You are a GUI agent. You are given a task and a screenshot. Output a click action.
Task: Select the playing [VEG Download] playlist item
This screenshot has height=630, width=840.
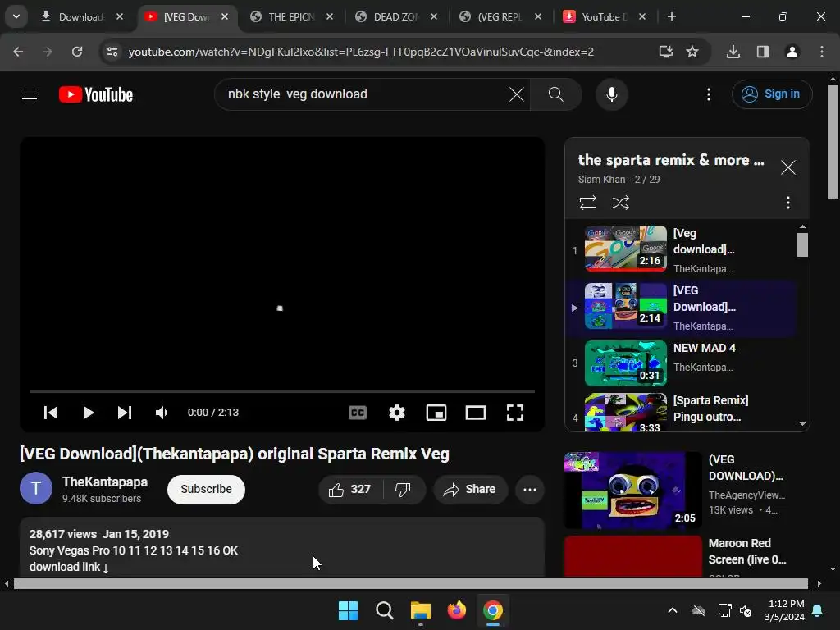point(681,308)
